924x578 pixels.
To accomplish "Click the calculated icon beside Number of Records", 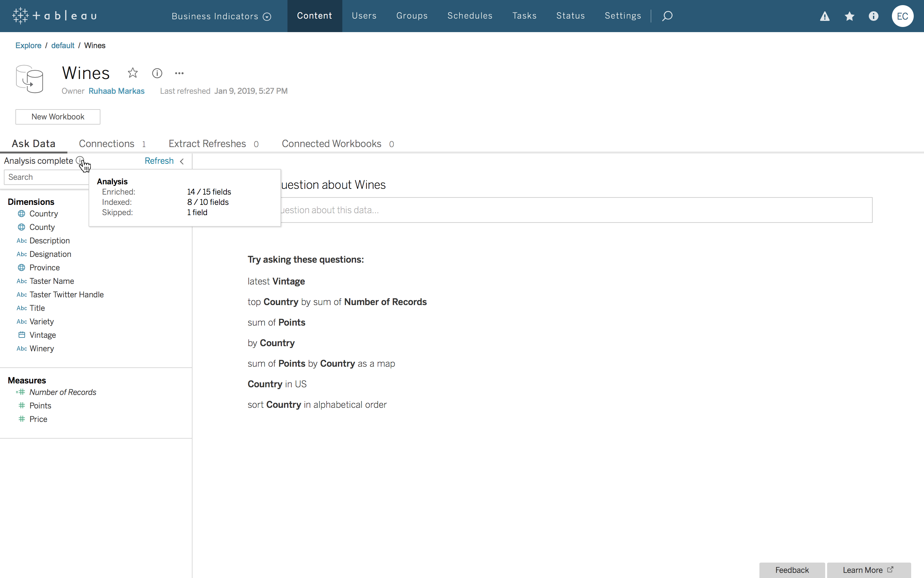I will pyautogui.click(x=21, y=392).
